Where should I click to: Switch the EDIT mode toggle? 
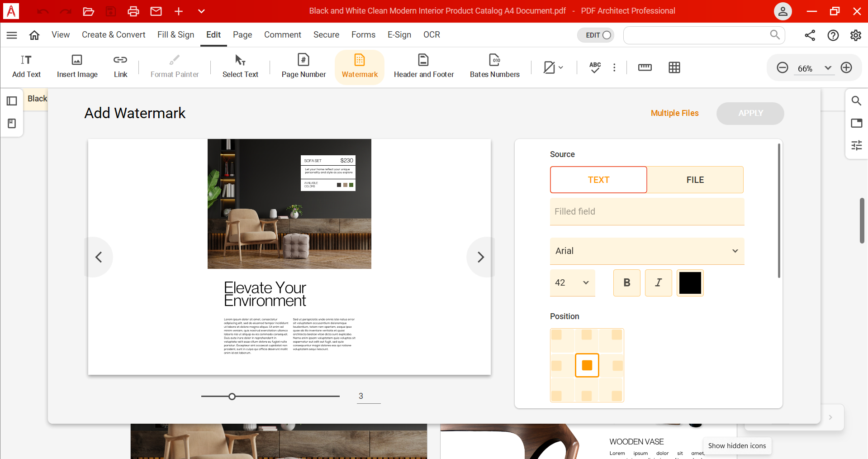(595, 35)
